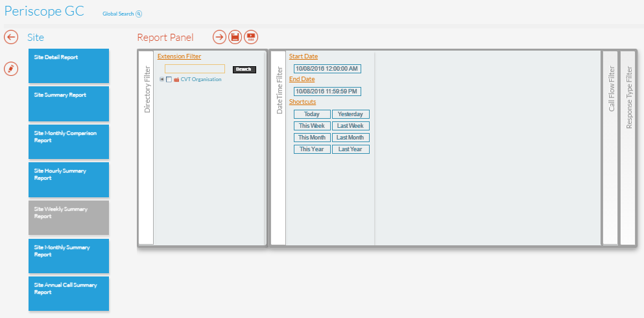Open the Call Flow Filter tab
Viewport: 644px width, 318px height.
tap(611, 148)
